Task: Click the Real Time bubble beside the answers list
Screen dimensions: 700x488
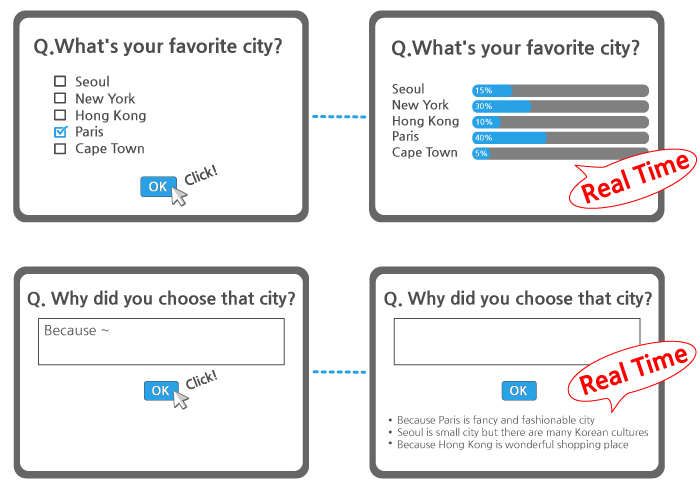Action: [633, 369]
